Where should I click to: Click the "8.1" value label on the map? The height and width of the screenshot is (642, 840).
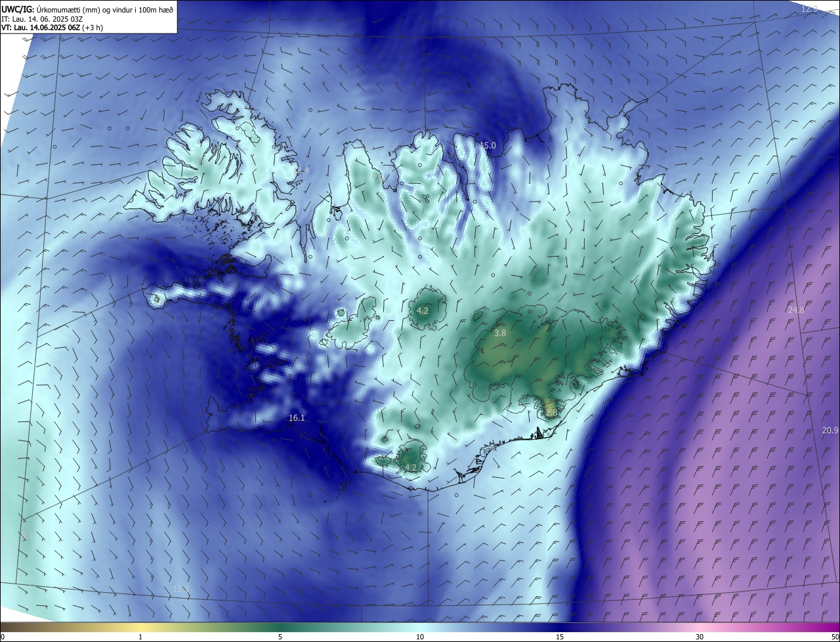(27, 536)
